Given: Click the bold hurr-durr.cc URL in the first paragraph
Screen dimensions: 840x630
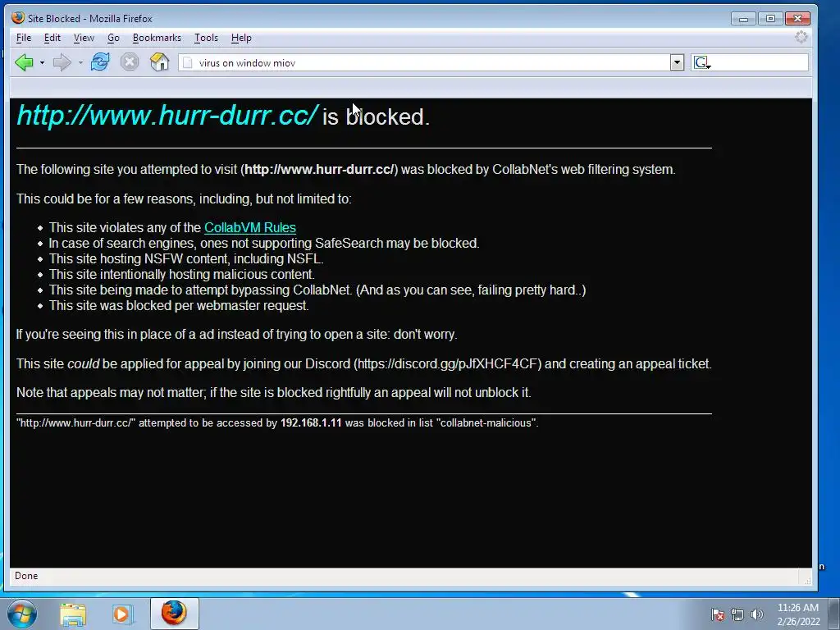Looking at the screenshot, I should pyautogui.click(x=319, y=169).
